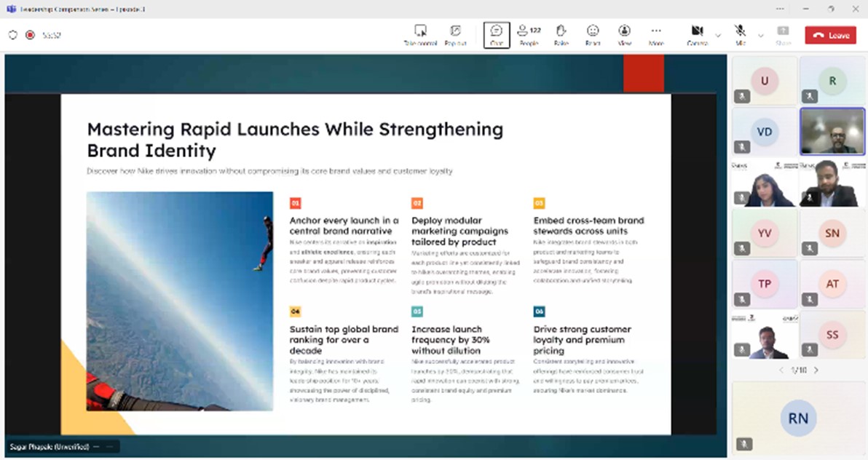Unmute the Mic
Viewport: 868px width, 460px height.
click(740, 36)
